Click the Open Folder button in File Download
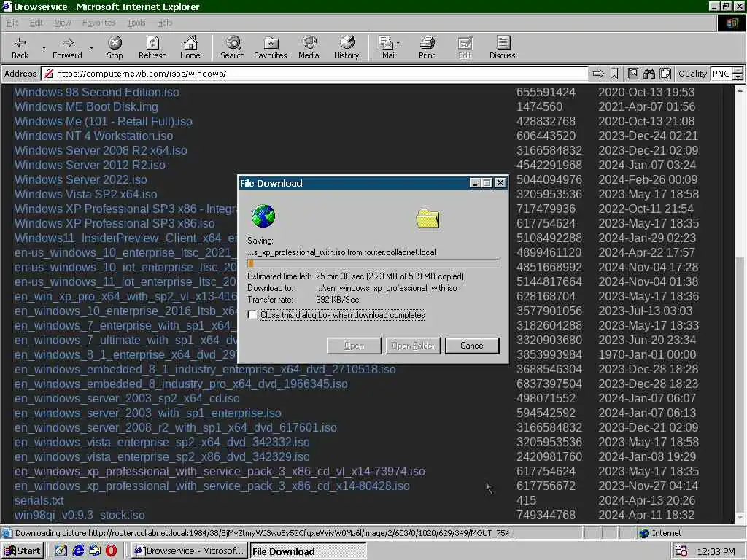747x560 pixels. 413,345
